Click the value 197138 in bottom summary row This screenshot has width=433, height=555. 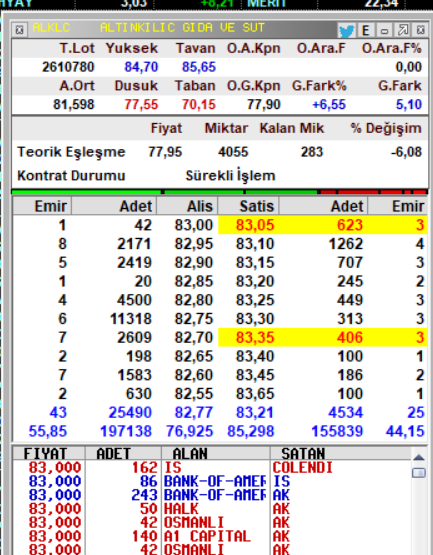click(126, 431)
